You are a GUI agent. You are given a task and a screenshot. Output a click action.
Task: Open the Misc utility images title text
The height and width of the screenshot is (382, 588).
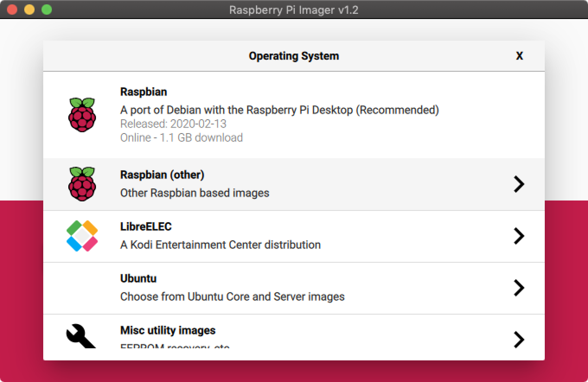point(168,330)
